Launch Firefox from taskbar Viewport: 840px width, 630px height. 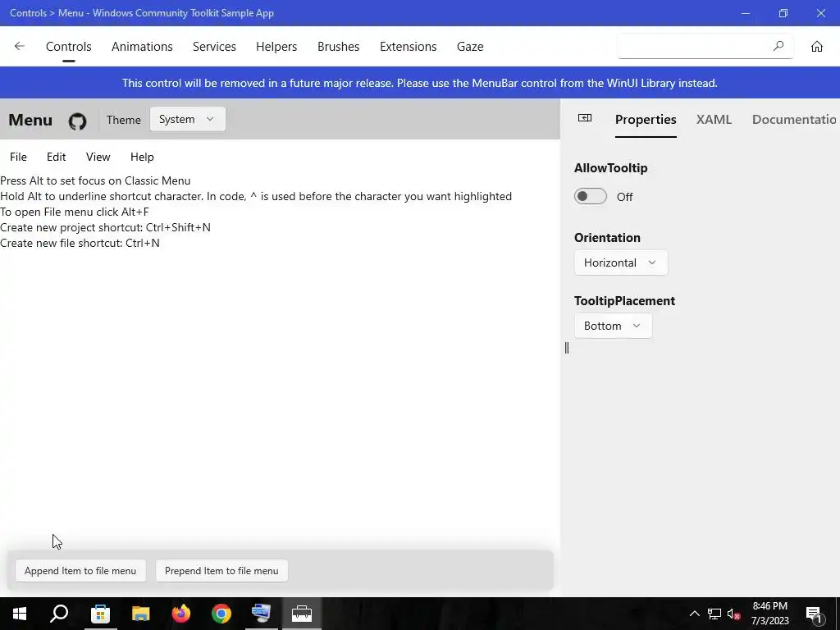[181, 614]
